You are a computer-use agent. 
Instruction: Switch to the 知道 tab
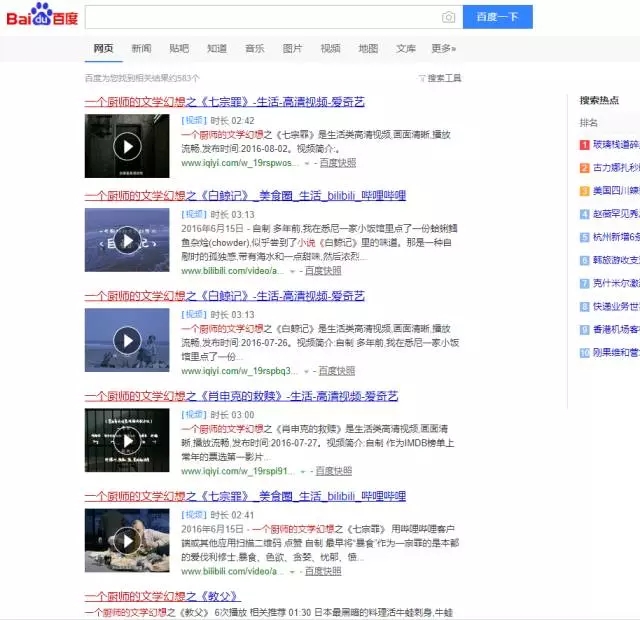pos(217,49)
